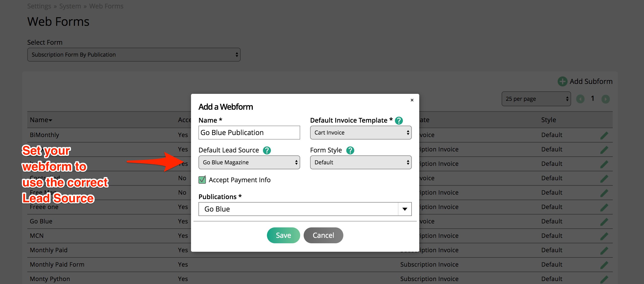
Task: Go to previous page arrow
Action: pos(580,99)
